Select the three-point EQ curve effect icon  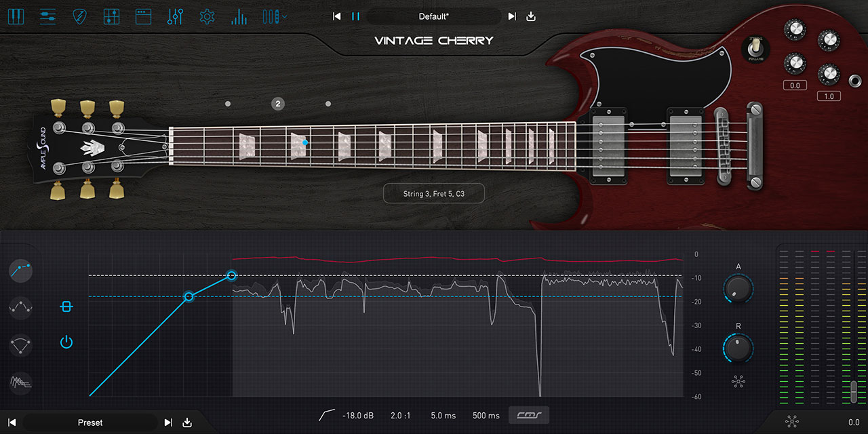pyautogui.click(x=21, y=308)
